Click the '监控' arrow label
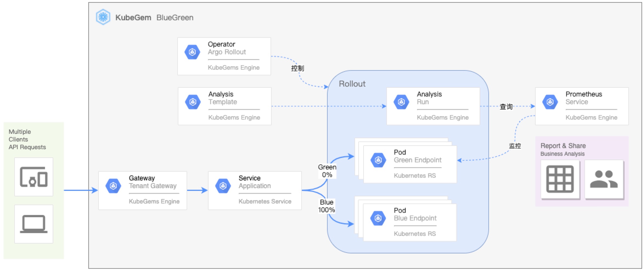This screenshot has width=644, height=271. (x=515, y=146)
